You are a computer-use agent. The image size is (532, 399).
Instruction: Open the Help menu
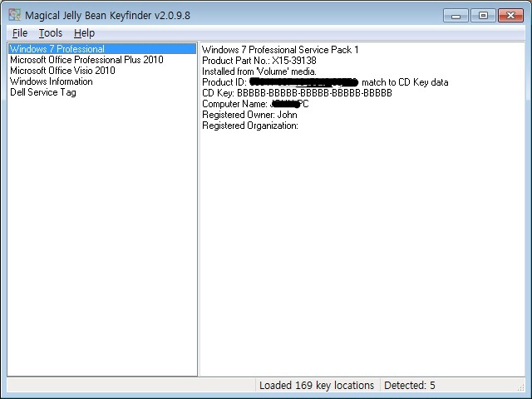point(84,33)
